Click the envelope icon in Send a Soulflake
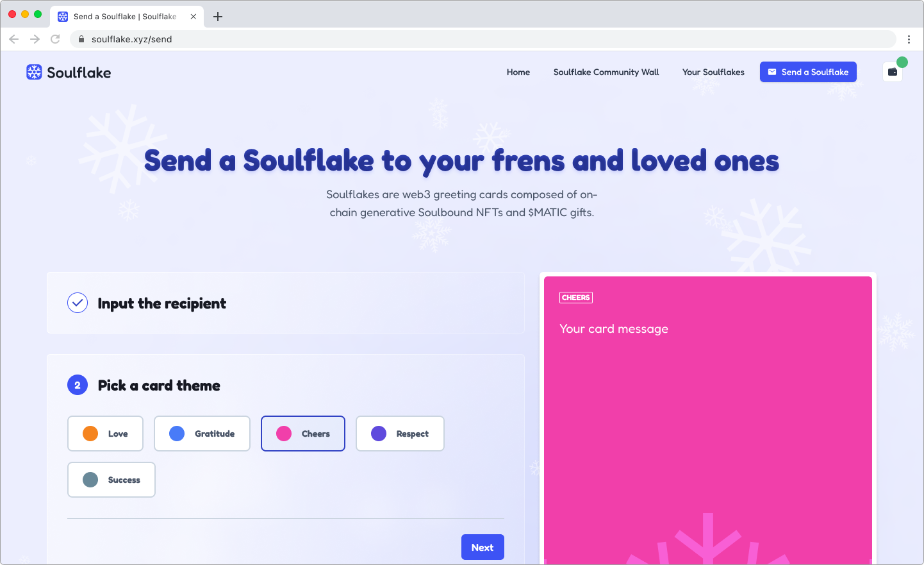The height and width of the screenshot is (565, 924). pos(772,72)
